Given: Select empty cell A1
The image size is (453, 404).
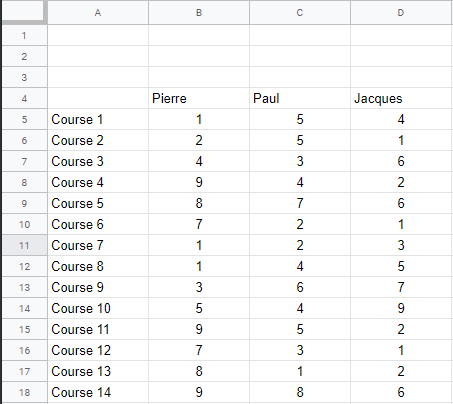Looking at the screenshot, I should (x=98, y=35).
